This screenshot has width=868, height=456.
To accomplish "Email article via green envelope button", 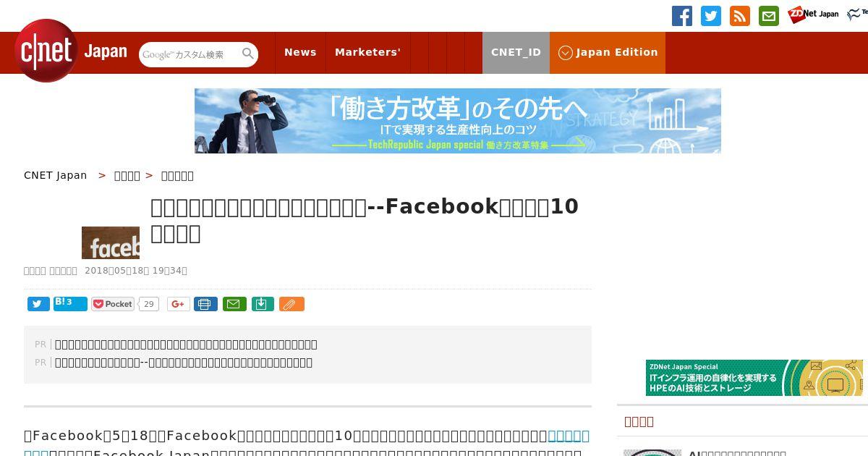I will [234, 304].
